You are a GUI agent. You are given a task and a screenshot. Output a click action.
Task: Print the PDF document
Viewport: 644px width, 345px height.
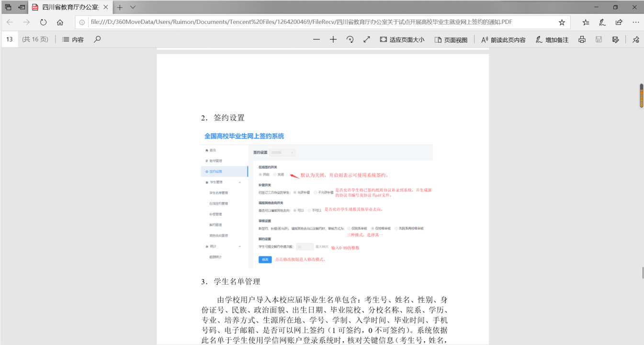[x=582, y=39]
